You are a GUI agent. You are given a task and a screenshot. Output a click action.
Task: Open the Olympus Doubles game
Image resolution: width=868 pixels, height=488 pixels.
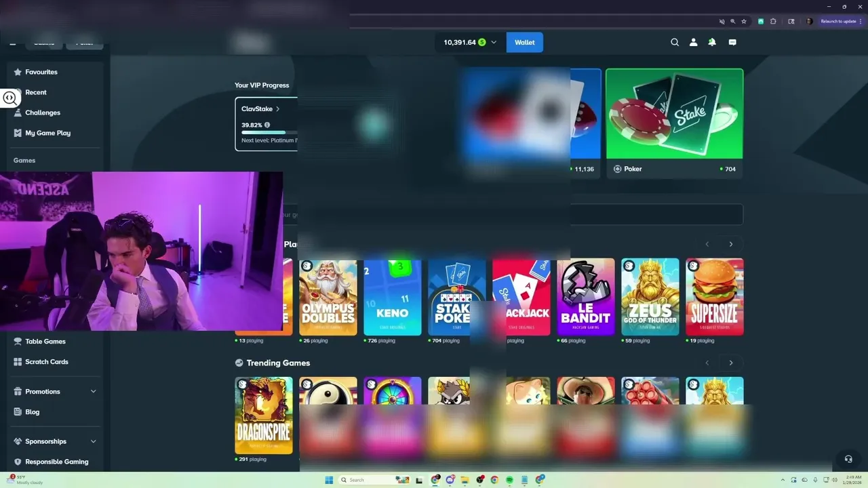[x=328, y=297]
